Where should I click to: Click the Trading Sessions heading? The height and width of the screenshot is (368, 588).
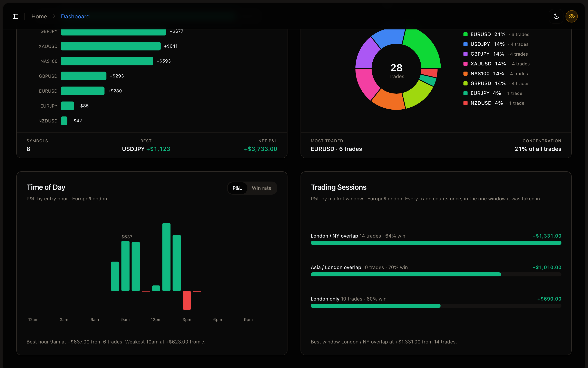click(339, 187)
